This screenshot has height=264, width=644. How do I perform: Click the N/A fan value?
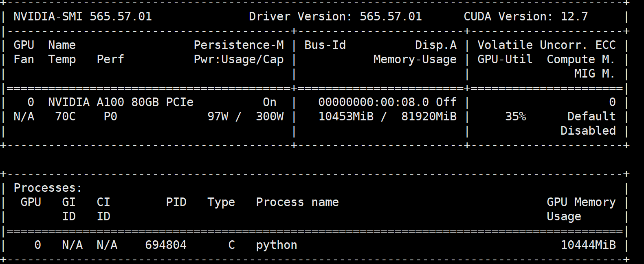[x=24, y=116]
